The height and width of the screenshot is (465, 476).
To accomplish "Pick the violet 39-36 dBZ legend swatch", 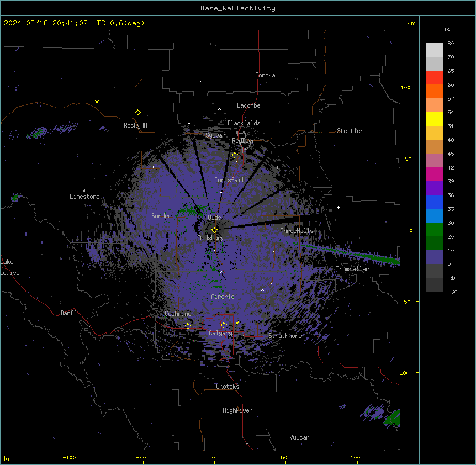I will point(434,188).
